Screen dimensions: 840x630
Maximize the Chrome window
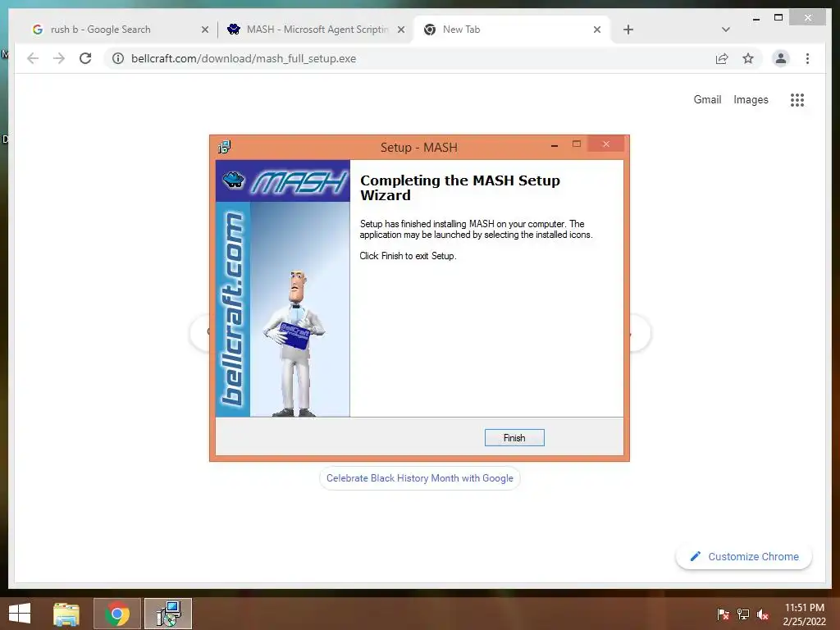click(778, 18)
